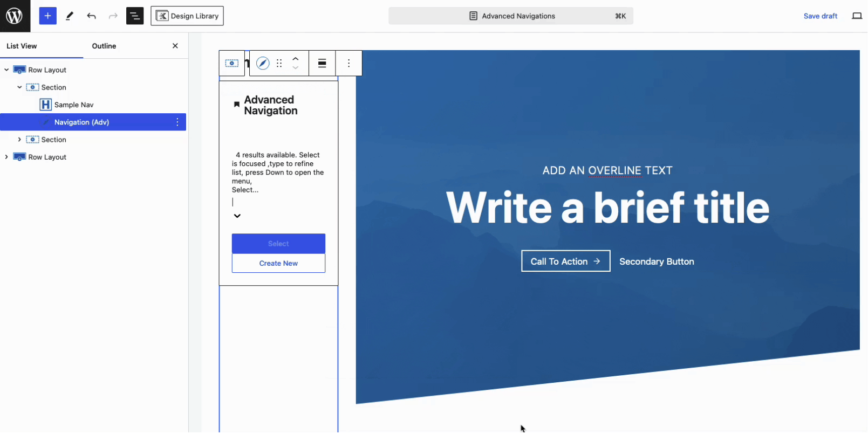This screenshot has height=434, width=868.
Task: Select parent Section block icon in toolbar
Action: pyautogui.click(x=231, y=64)
